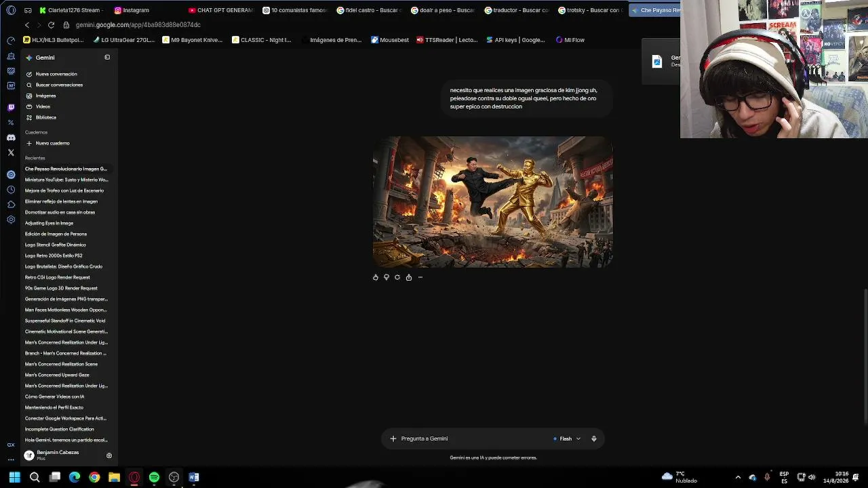
Task: Open Windows taskbar search
Action: coord(35,477)
